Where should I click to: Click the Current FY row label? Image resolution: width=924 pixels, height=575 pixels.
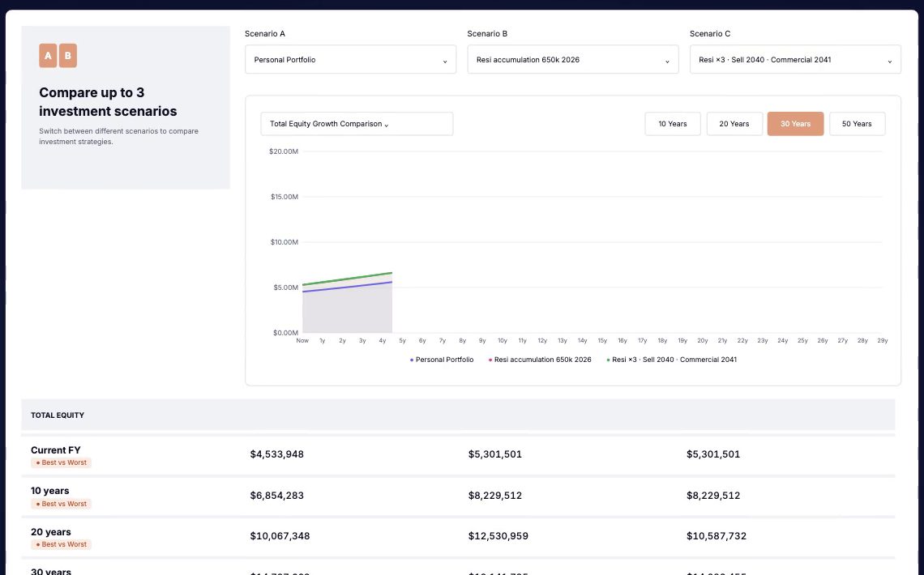56,450
